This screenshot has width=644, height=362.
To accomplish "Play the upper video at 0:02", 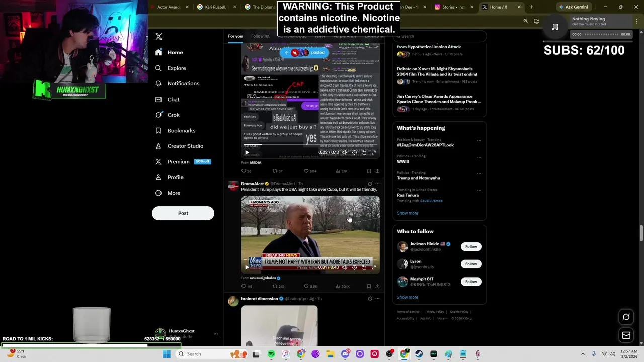I will click(x=247, y=152).
